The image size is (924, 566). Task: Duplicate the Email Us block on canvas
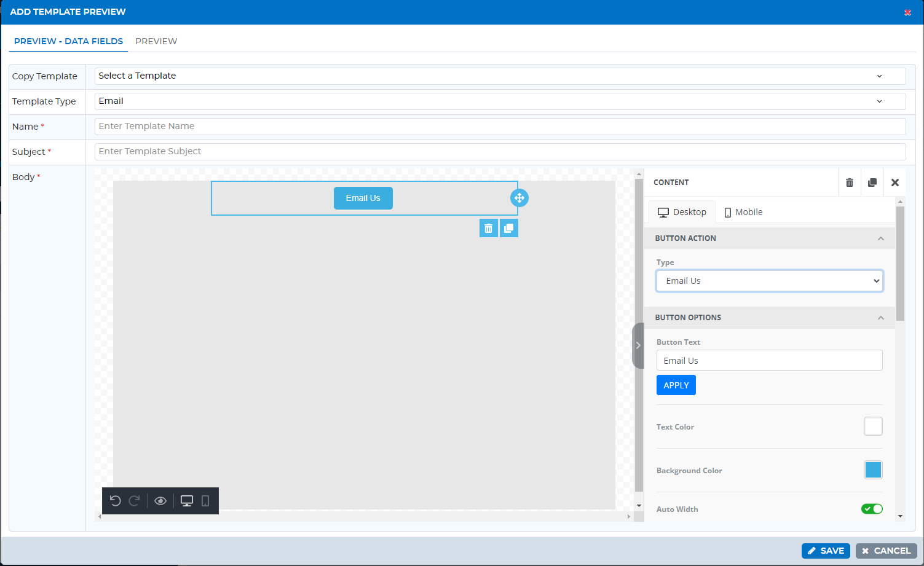pyautogui.click(x=509, y=228)
